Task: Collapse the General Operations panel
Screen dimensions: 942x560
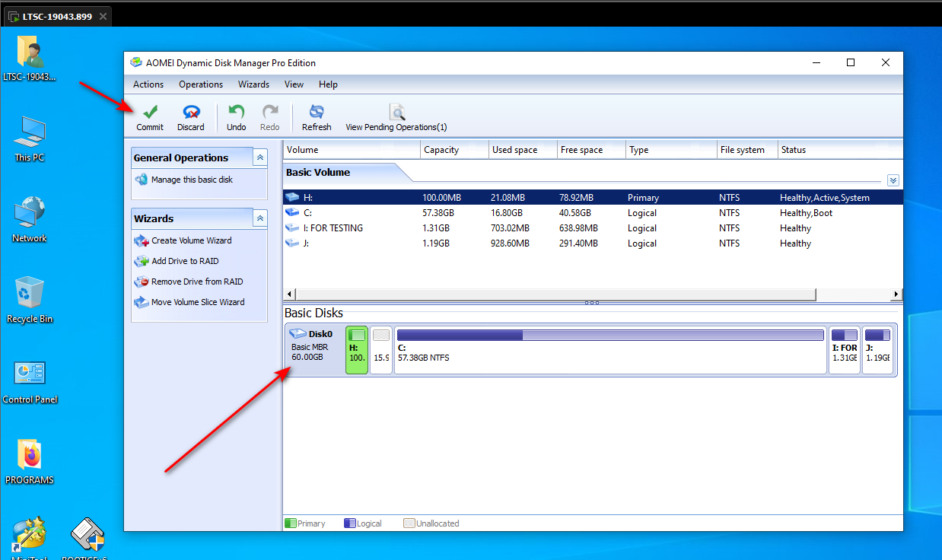Action: [x=260, y=157]
